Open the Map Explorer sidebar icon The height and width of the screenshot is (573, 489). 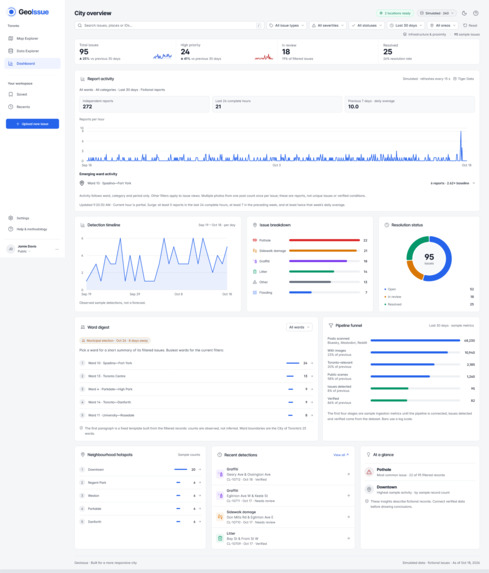click(x=11, y=38)
